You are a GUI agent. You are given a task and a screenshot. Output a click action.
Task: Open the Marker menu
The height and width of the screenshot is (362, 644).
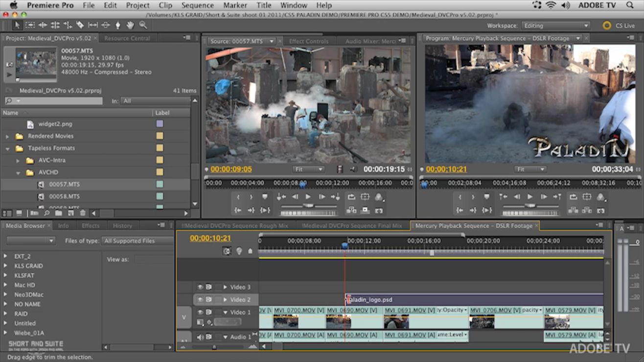click(235, 5)
